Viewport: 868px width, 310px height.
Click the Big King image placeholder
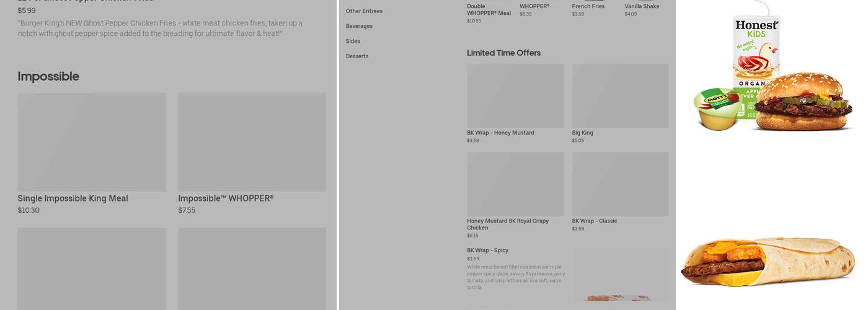point(620,96)
